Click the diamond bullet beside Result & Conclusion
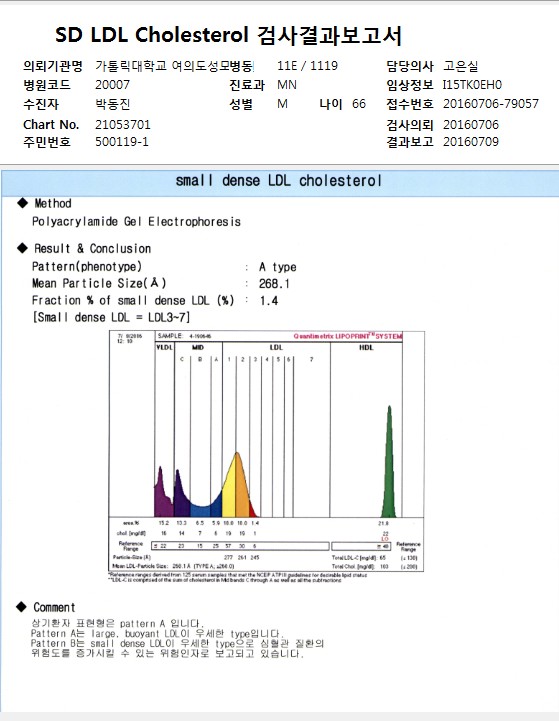The image size is (559, 721). (x=23, y=248)
